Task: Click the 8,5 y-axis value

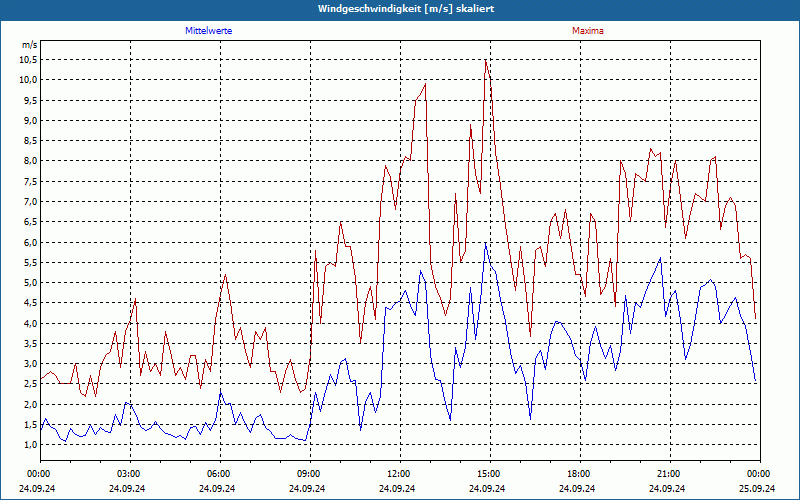Action: tap(31, 140)
